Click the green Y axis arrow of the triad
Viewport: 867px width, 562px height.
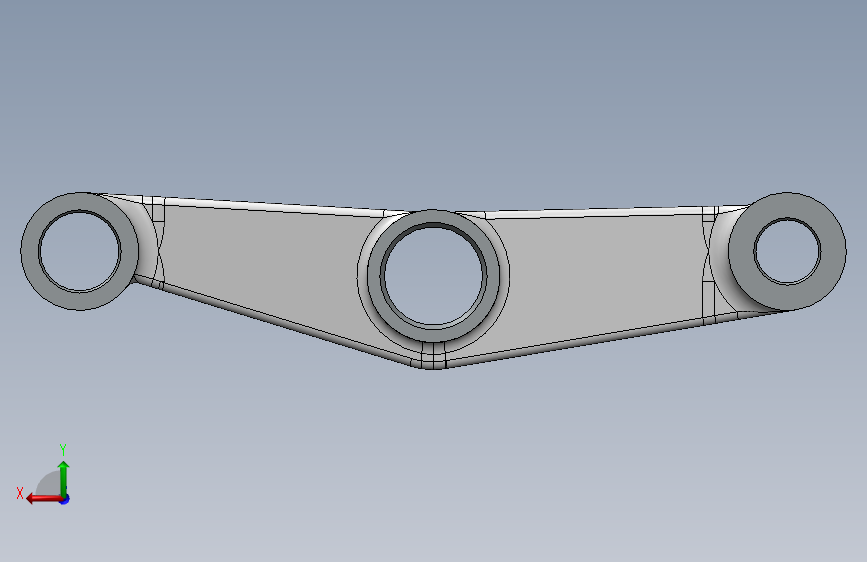(64, 478)
